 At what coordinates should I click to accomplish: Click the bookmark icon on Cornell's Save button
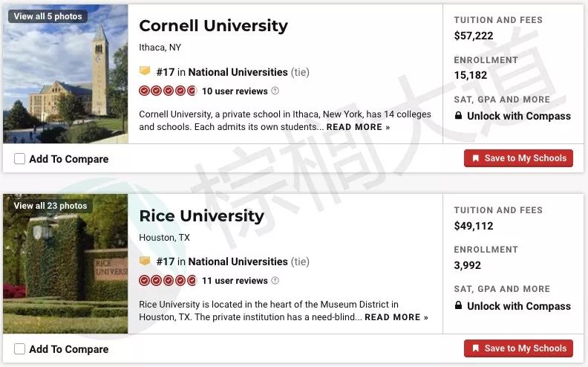coord(475,158)
